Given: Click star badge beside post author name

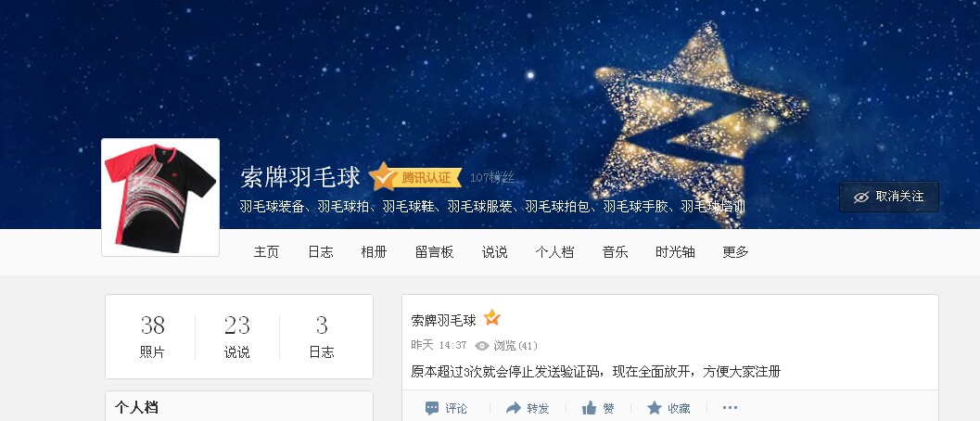Looking at the screenshot, I should tap(492, 318).
